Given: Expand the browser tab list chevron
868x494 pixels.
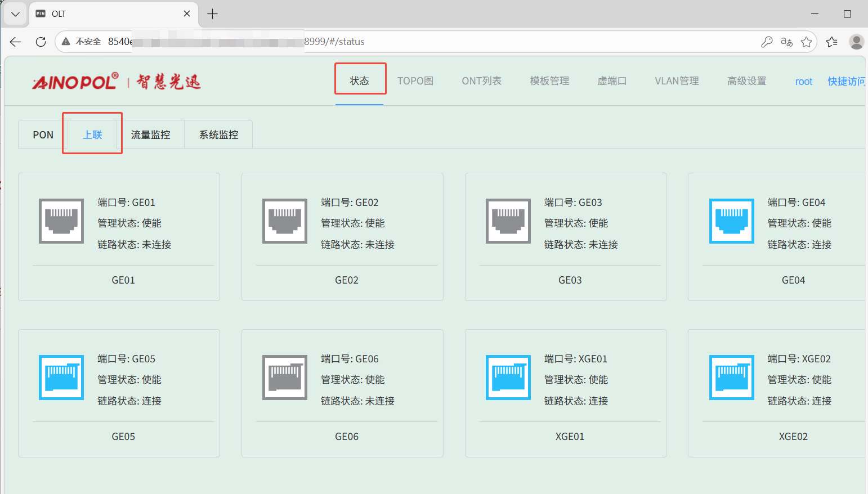Looking at the screenshot, I should coord(15,14).
